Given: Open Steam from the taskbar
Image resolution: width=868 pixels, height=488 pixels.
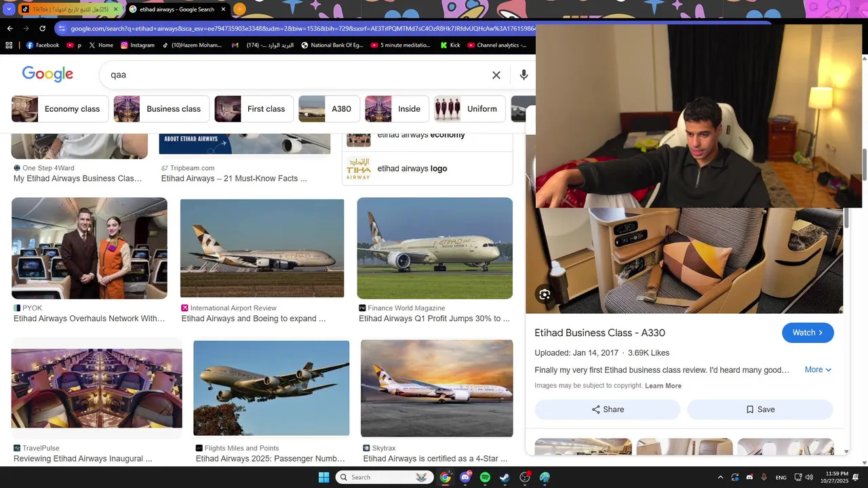Looking at the screenshot, I should [505, 477].
